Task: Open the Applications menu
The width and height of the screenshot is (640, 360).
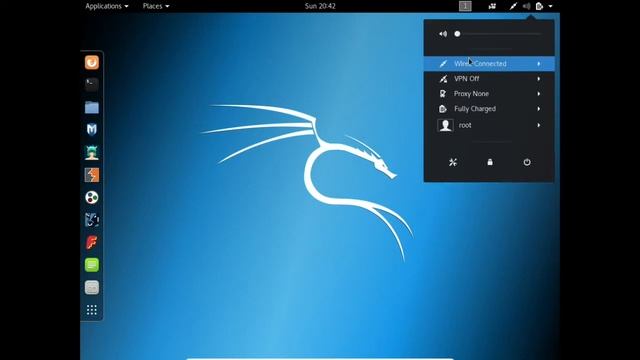Action: (107, 6)
